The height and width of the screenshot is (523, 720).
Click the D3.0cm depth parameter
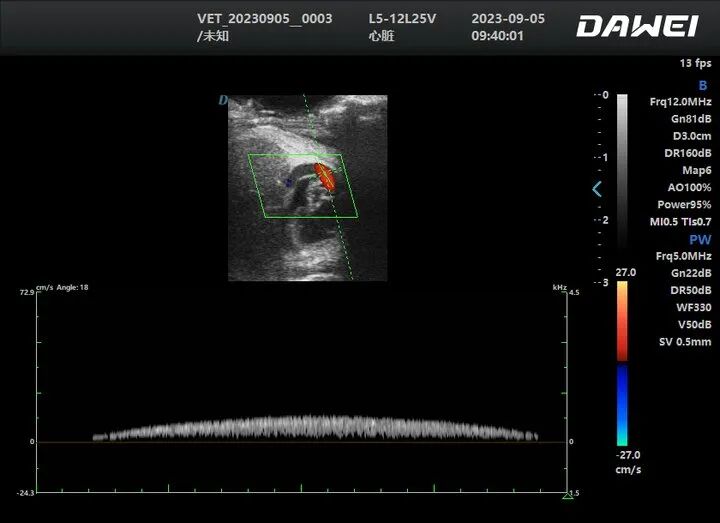tap(692, 136)
